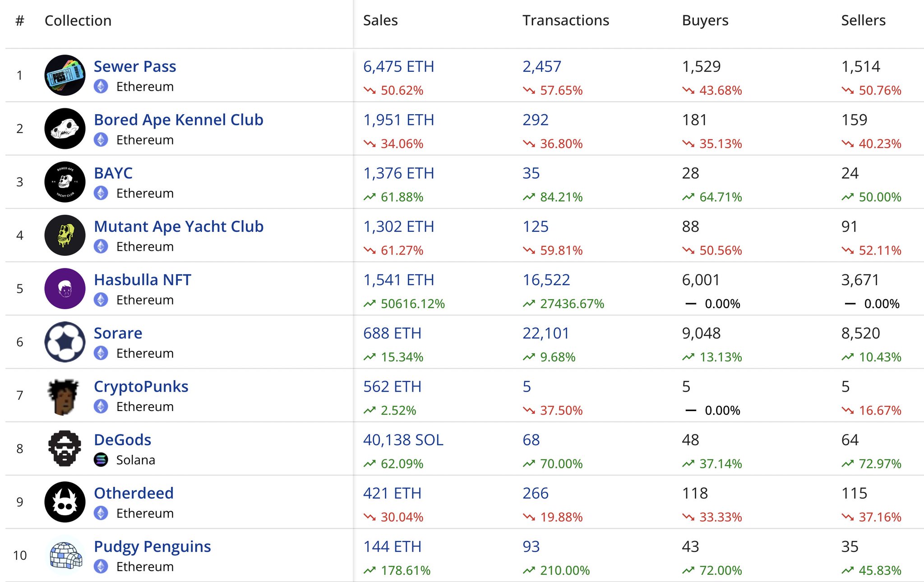Click the Otherdeed spiky logo
Screen dimensions: 924x582
click(65, 502)
